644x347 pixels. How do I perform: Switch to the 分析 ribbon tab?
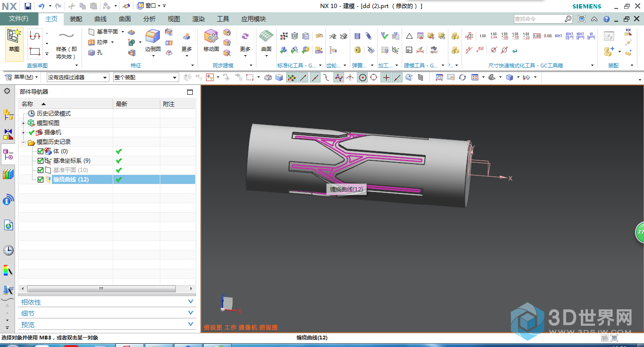(149, 19)
